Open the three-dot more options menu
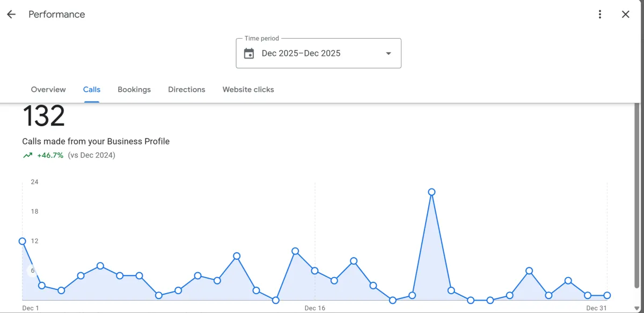 pyautogui.click(x=600, y=14)
